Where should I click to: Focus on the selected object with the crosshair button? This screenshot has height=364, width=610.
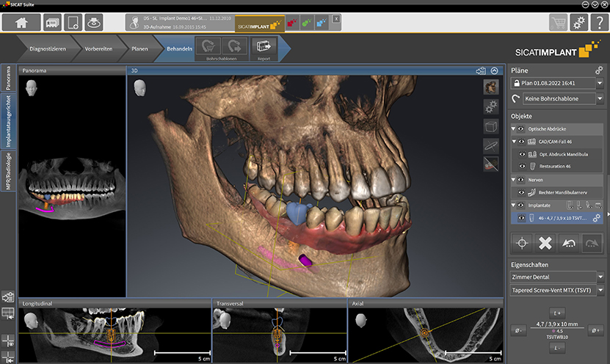tap(522, 244)
